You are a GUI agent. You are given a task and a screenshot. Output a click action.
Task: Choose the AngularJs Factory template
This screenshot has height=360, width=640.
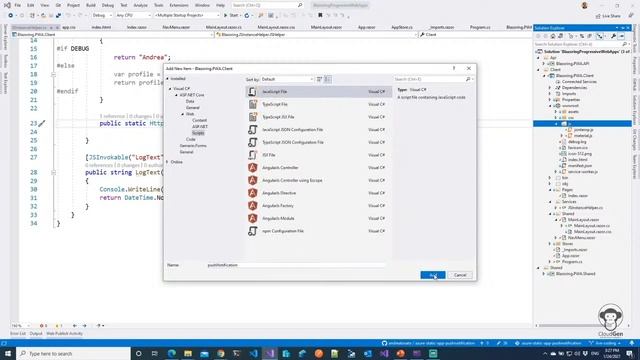tap(319, 206)
